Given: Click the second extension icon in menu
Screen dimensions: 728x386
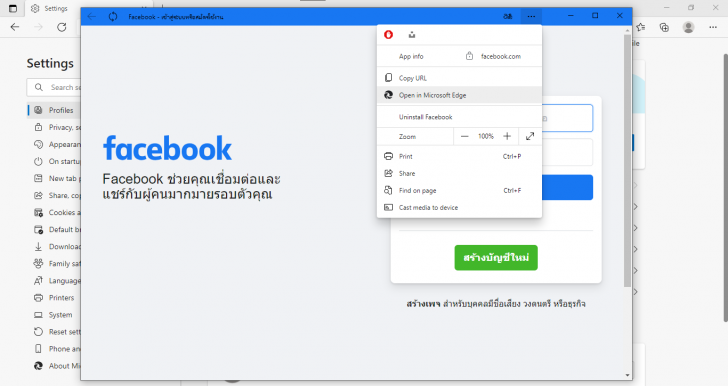Looking at the screenshot, I should coord(412,34).
